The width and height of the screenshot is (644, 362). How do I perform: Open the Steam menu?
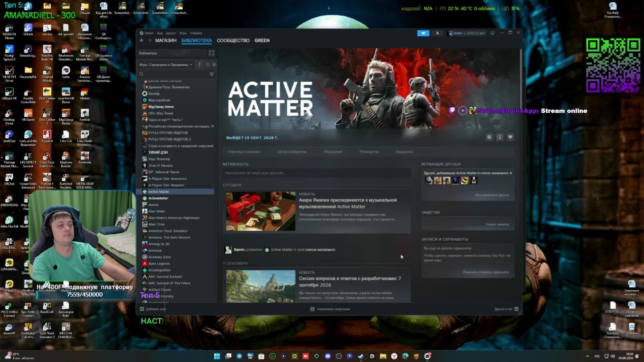tap(147, 33)
